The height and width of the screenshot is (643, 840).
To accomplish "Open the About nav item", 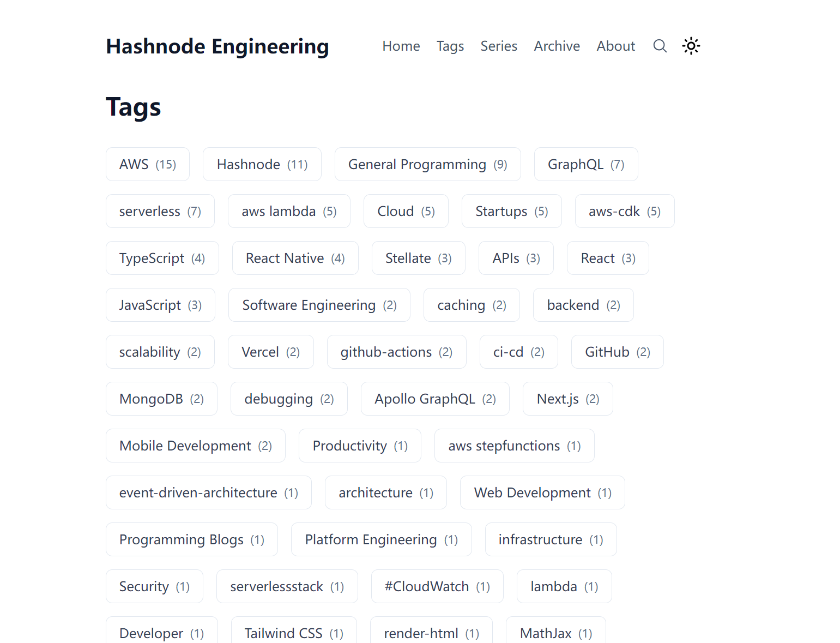I will 616,46.
